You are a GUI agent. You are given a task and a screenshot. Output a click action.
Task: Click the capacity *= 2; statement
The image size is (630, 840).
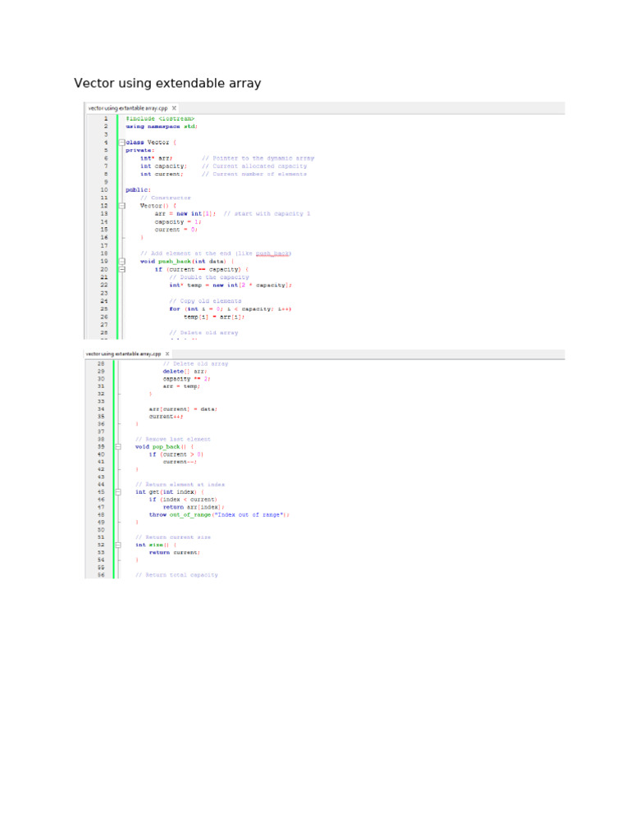[x=187, y=379]
